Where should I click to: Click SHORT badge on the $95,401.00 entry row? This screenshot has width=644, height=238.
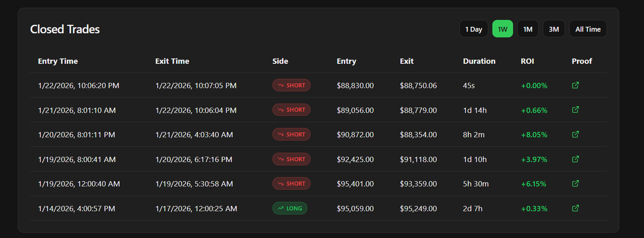click(291, 184)
